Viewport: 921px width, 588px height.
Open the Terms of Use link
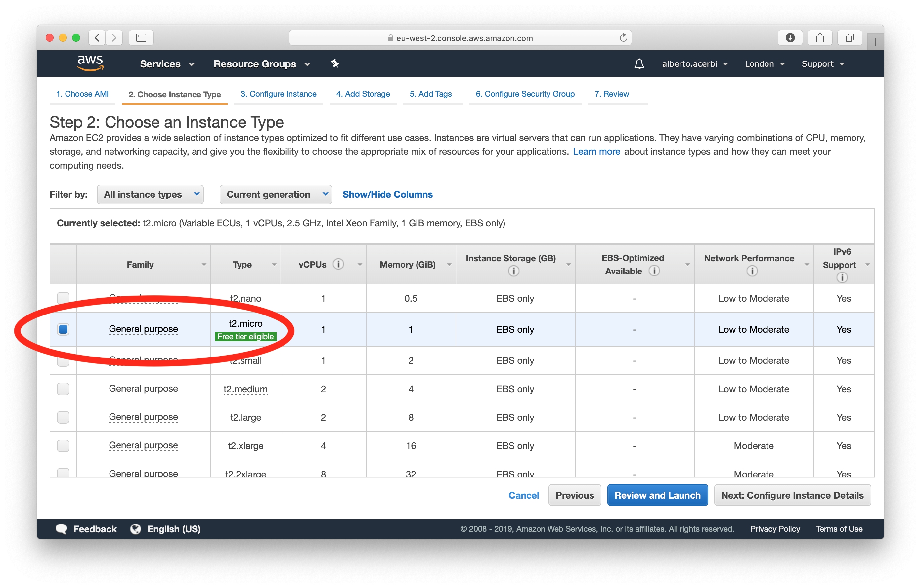point(839,529)
